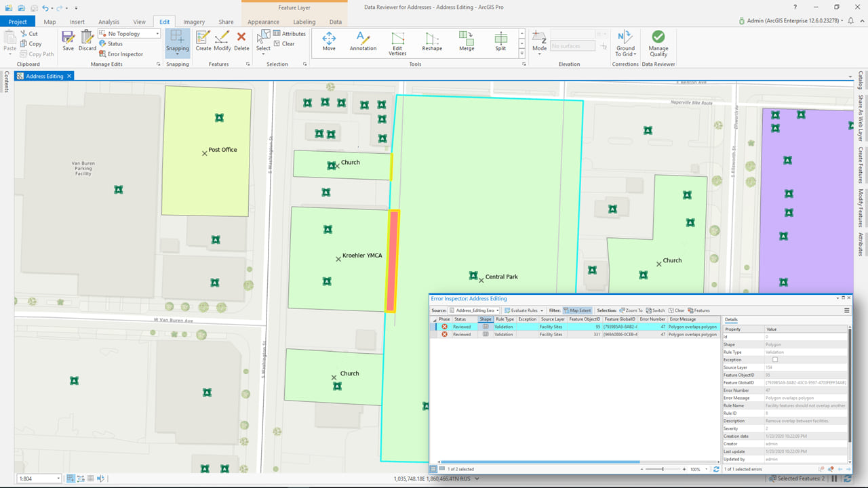Viewport: 868px width, 488px height.
Task: Open Manage Quality in Data Reviewer
Action: click(658, 42)
